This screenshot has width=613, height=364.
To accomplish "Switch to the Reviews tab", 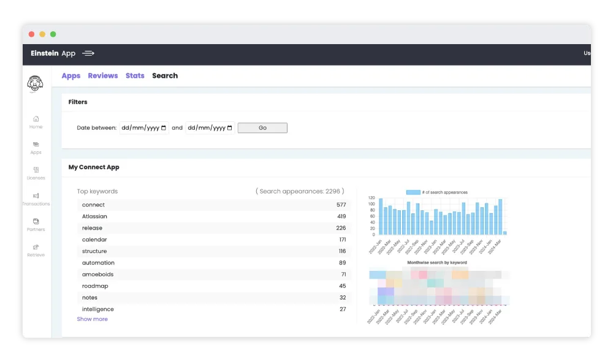I will pyautogui.click(x=102, y=76).
